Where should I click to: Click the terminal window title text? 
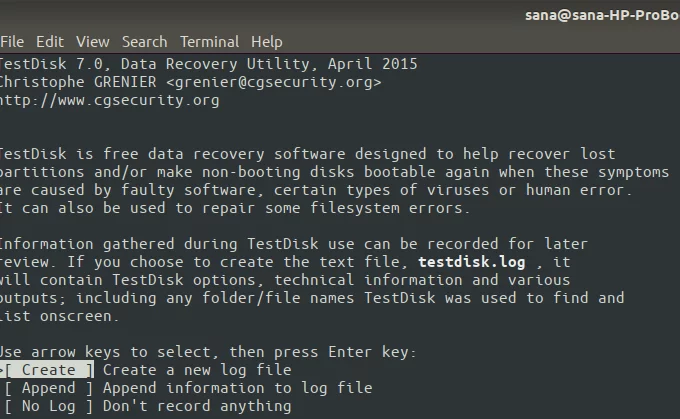point(602,15)
